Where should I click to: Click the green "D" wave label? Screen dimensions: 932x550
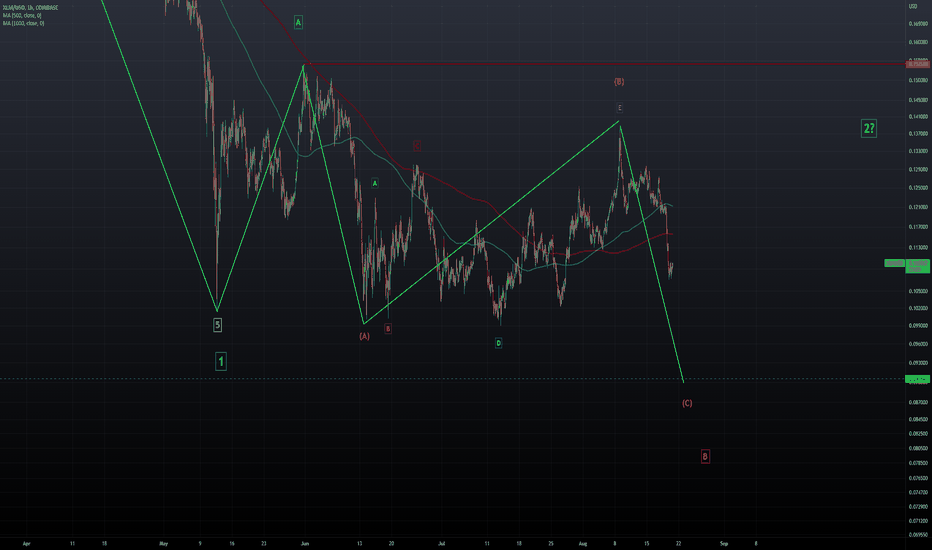(x=499, y=343)
